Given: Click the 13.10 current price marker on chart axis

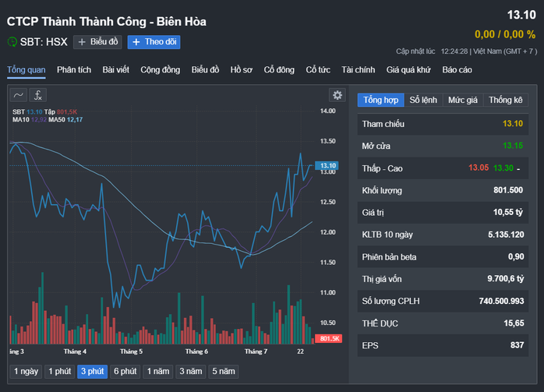Looking at the screenshot, I should tap(327, 165).
